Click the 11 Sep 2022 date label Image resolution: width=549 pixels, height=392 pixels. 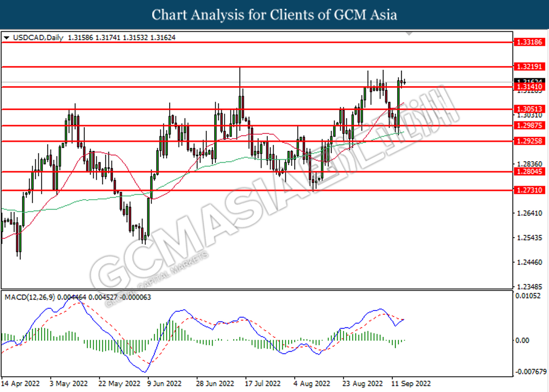pos(411,384)
